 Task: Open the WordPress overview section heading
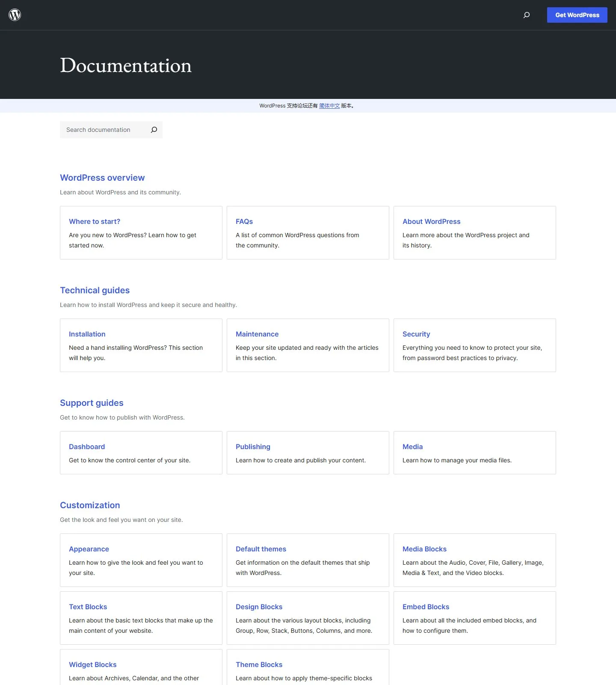pyautogui.click(x=102, y=178)
